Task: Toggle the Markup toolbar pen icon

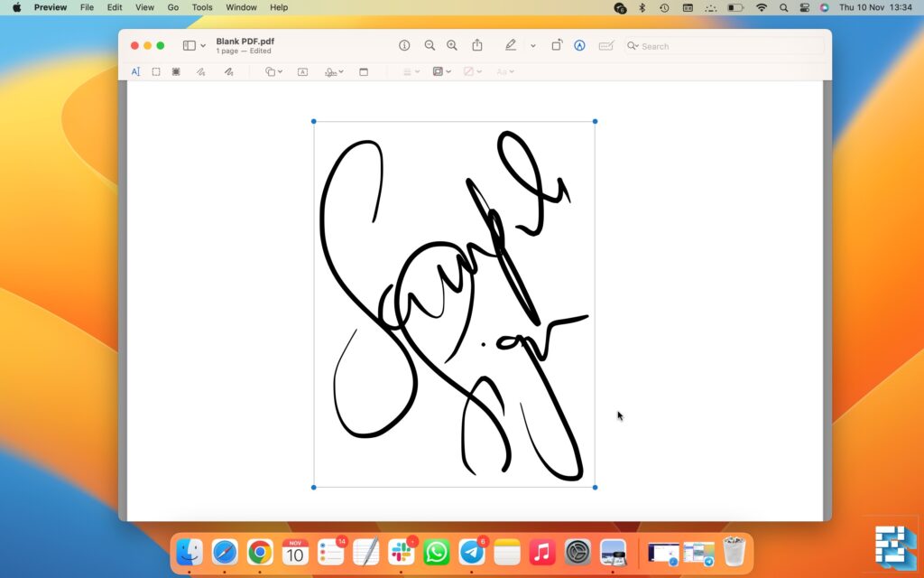Action: pyautogui.click(x=510, y=45)
